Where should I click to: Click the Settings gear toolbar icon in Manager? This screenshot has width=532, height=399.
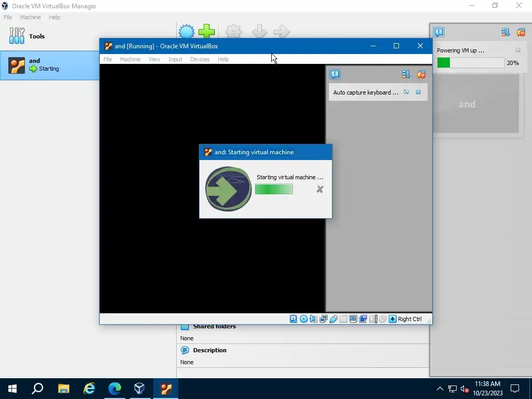point(233,32)
